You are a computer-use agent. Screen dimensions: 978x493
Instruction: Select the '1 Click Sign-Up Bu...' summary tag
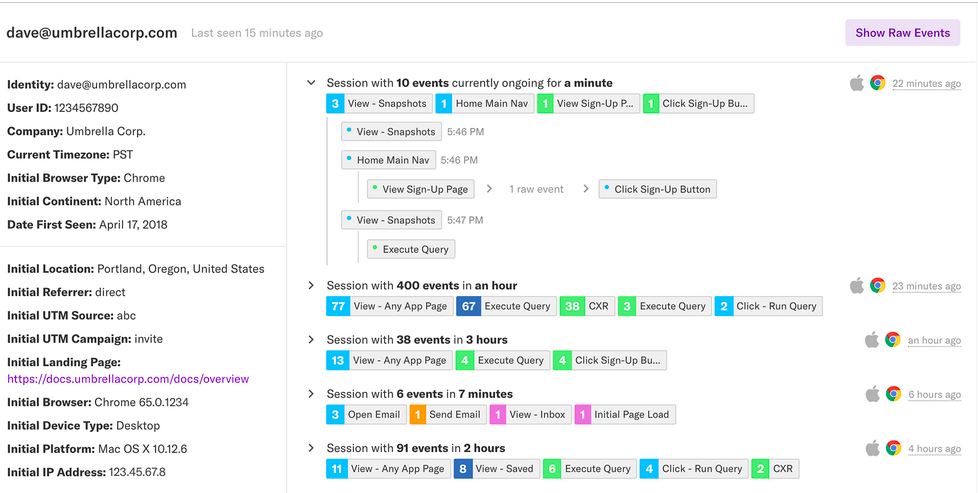tap(699, 104)
